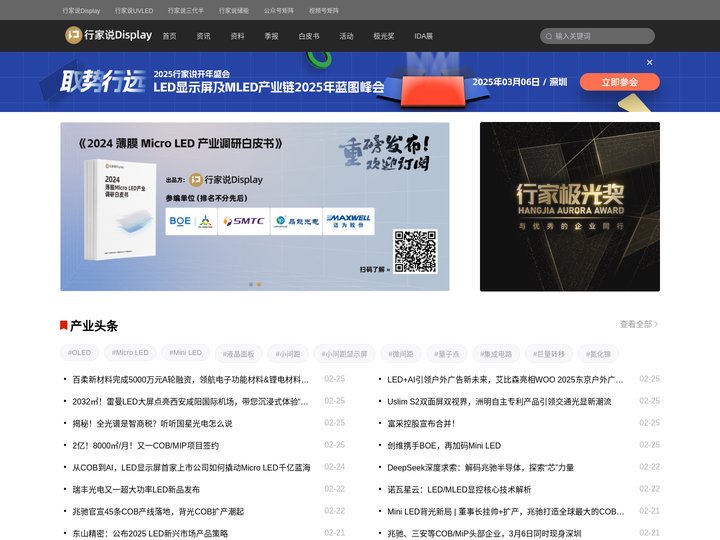Viewport: 720px width, 540px height.
Task: Filter by the #微间距 tag
Action: click(x=401, y=354)
